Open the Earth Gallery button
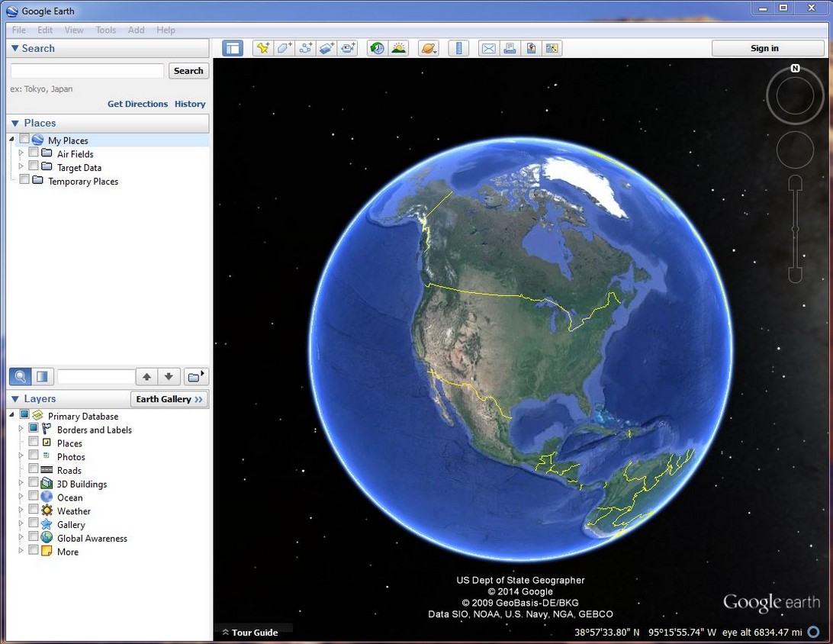The height and width of the screenshot is (644, 833). point(169,399)
